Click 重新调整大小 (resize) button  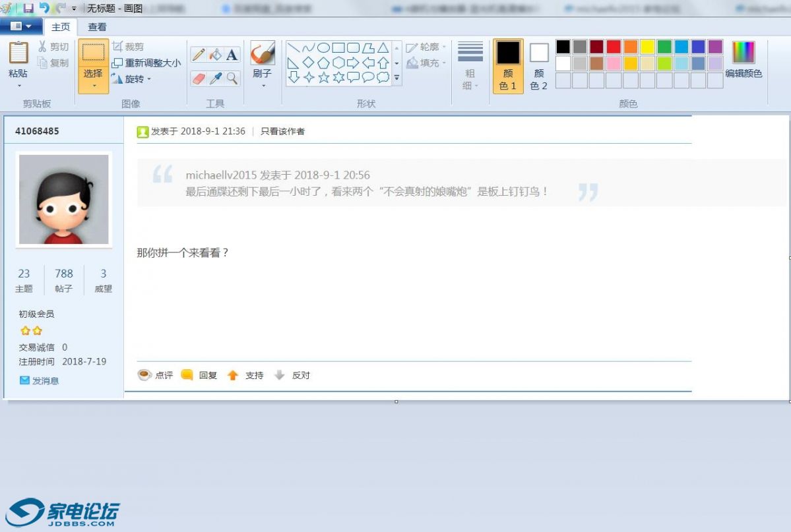[146, 63]
